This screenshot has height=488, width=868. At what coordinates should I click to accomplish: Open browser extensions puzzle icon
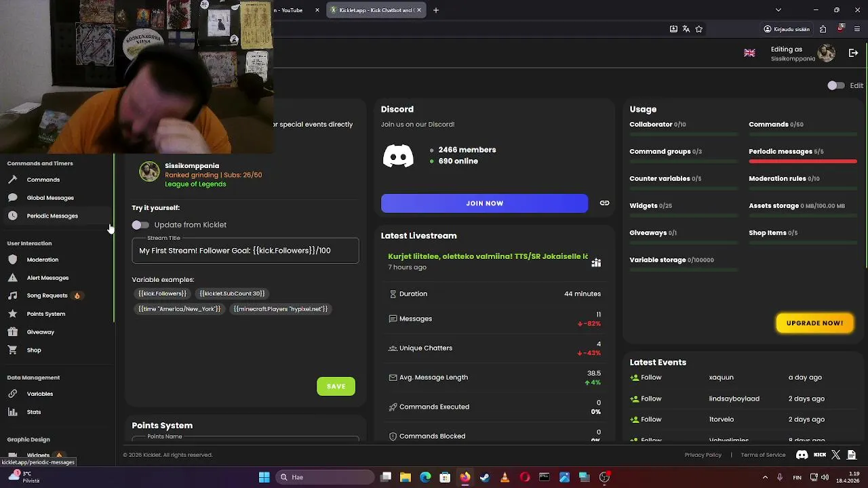823,29
